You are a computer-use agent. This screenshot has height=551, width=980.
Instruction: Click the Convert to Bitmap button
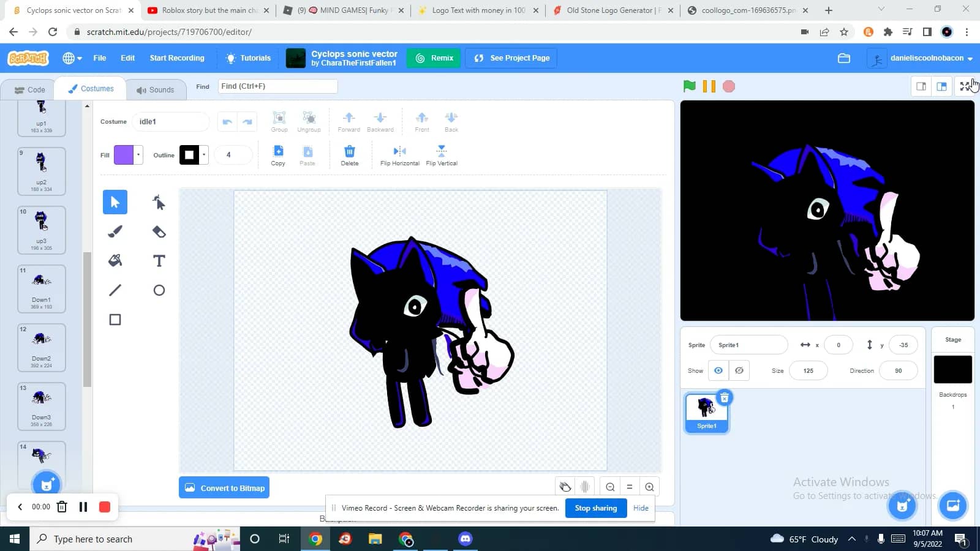tap(224, 487)
